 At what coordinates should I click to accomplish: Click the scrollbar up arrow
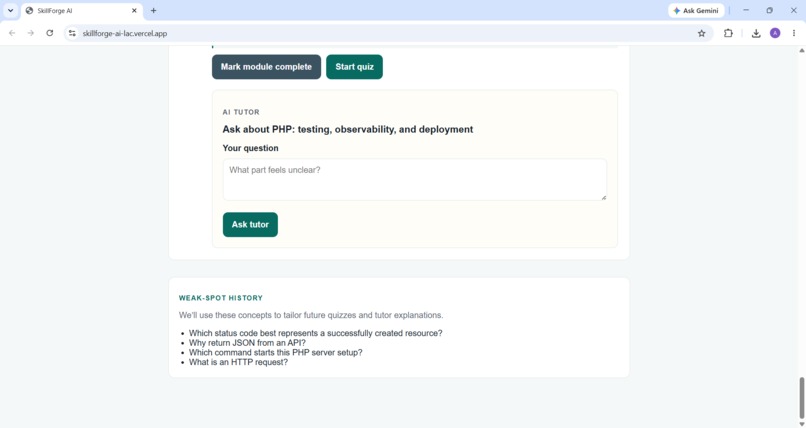click(801, 50)
